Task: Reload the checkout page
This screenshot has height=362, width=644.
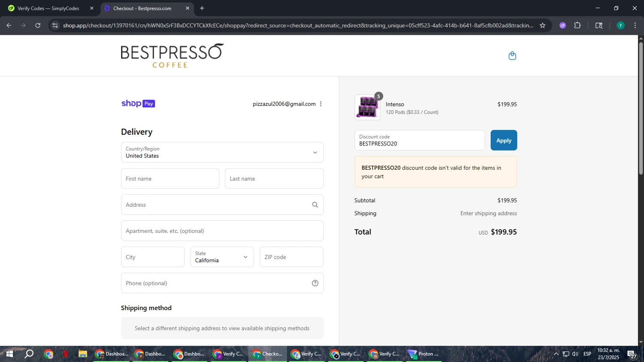Action: (38, 25)
